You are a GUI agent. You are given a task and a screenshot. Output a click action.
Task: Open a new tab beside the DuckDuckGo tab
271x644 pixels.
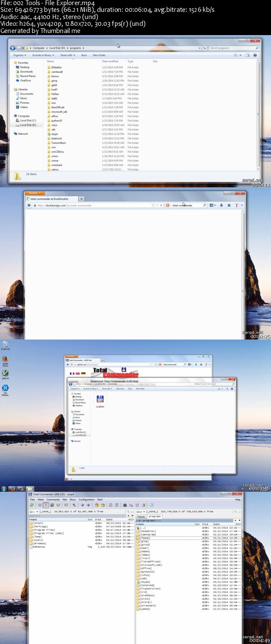(x=82, y=198)
